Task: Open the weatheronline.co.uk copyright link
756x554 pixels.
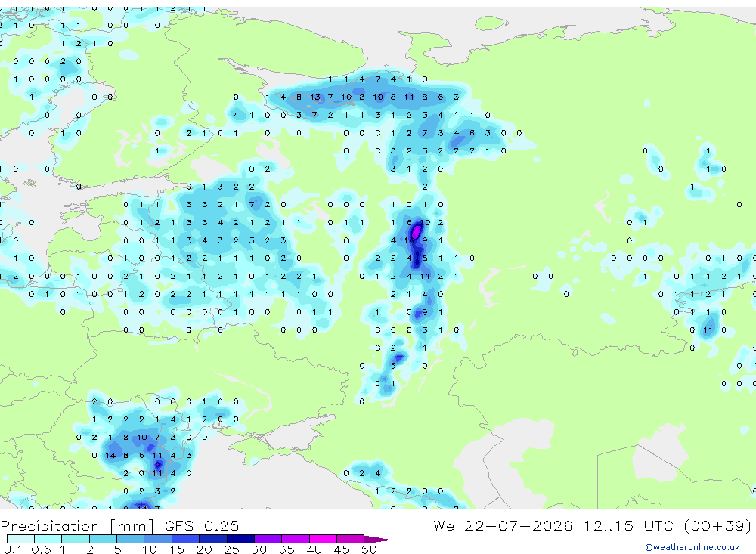Action: tap(692, 547)
